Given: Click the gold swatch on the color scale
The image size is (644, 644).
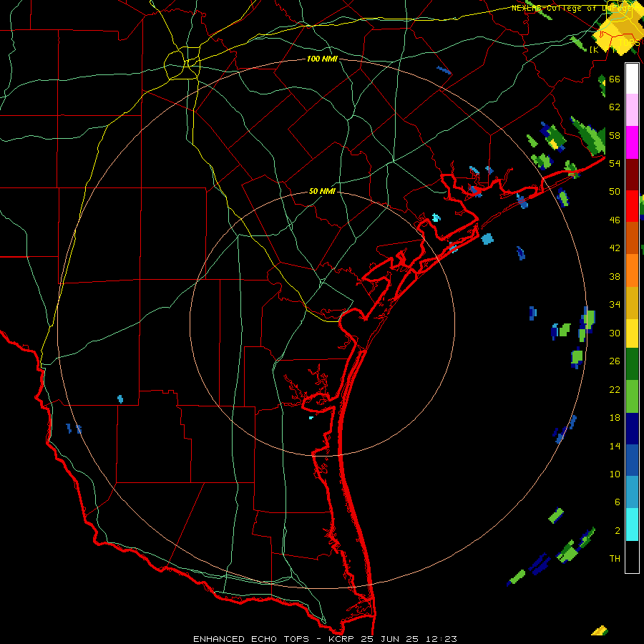Looking at the screenshot, I should coord(632,303).
